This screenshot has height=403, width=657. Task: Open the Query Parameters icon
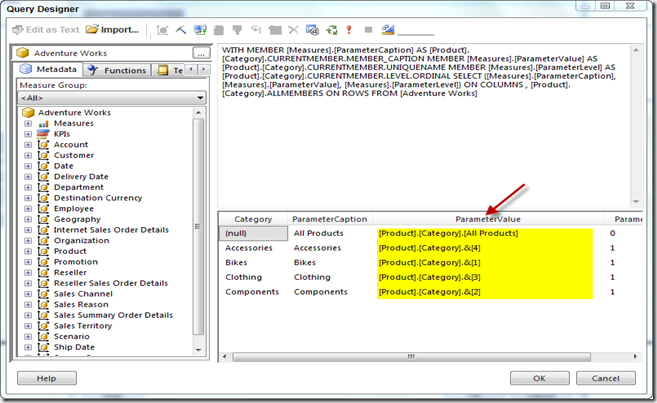click(312, 30)
